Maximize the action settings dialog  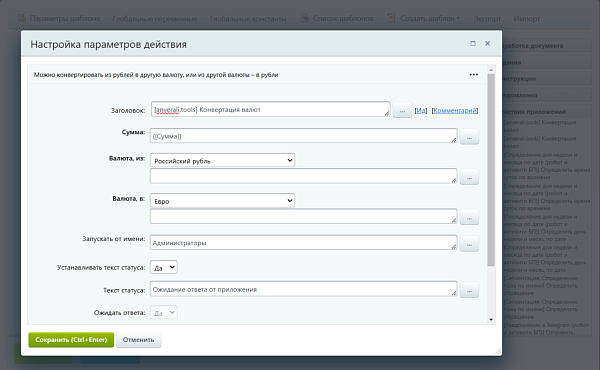(473, 44)
